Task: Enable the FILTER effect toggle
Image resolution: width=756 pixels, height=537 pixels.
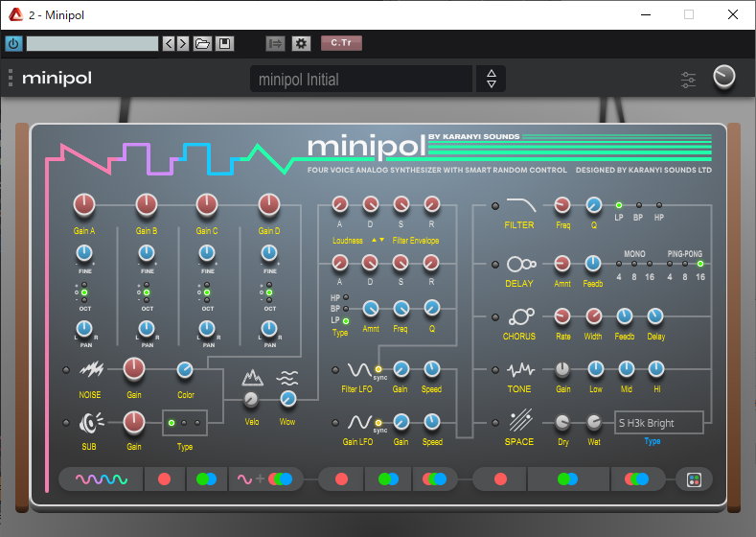Action: coord(495,206)
